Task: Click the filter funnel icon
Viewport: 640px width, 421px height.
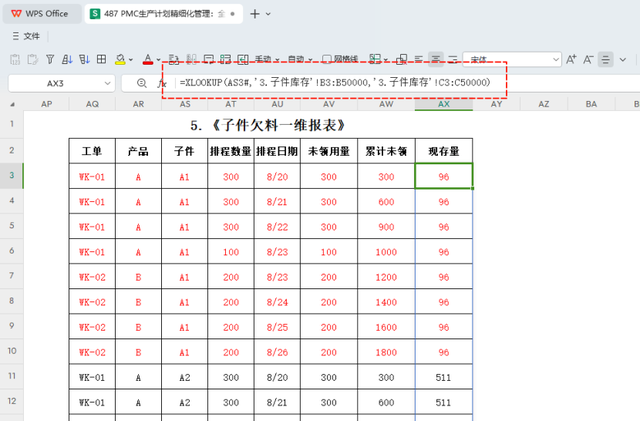Action: 50,60
